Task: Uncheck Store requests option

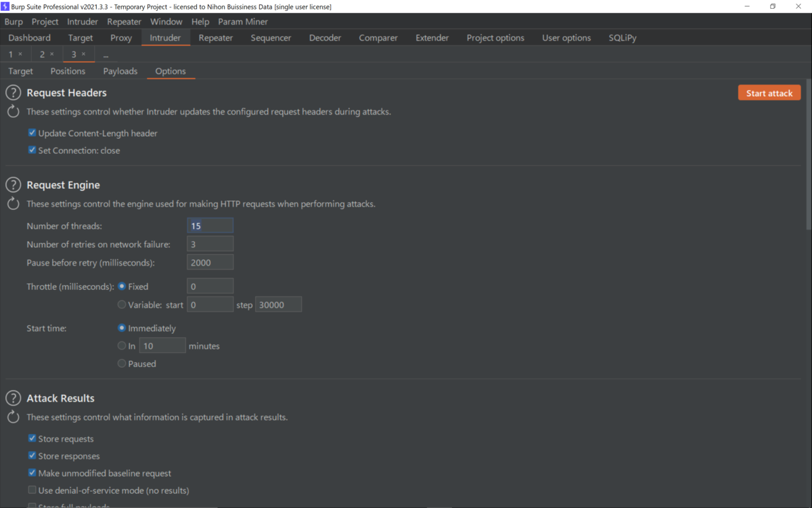Action: tap(32, 438)
